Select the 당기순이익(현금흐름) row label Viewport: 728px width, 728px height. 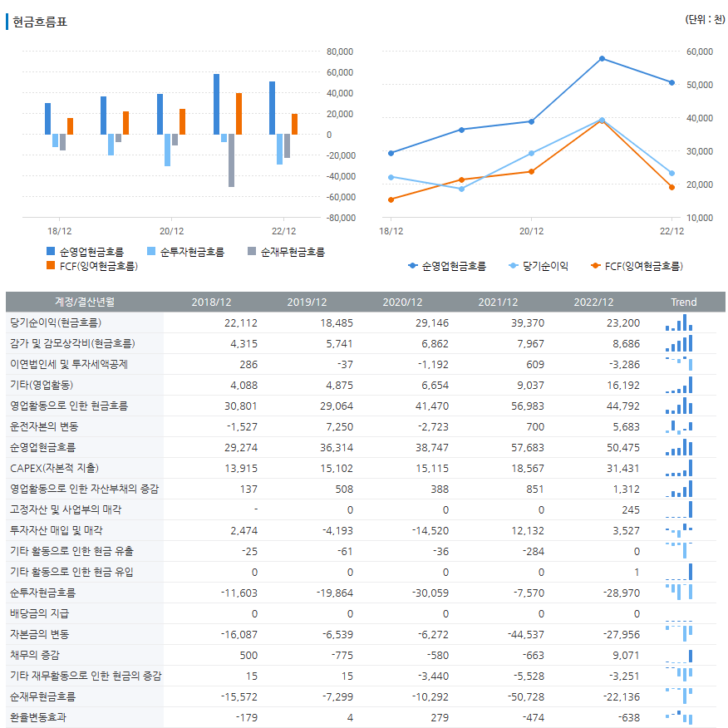(x=56, y=322)
